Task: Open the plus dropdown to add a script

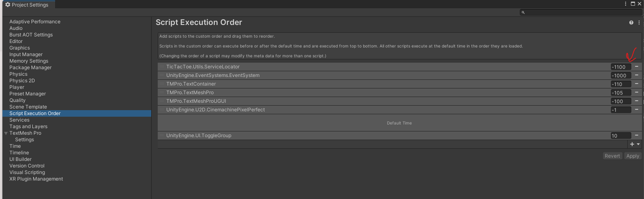Action: [635, 144]
